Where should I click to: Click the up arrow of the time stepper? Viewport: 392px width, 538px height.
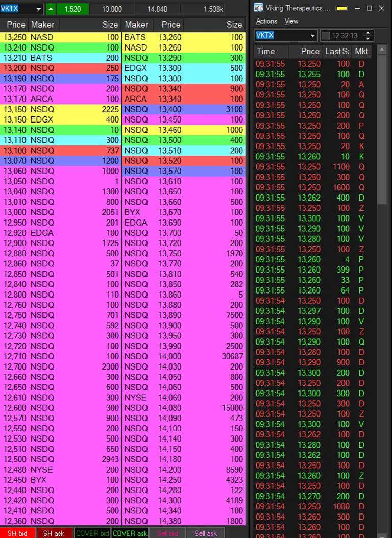368,33
